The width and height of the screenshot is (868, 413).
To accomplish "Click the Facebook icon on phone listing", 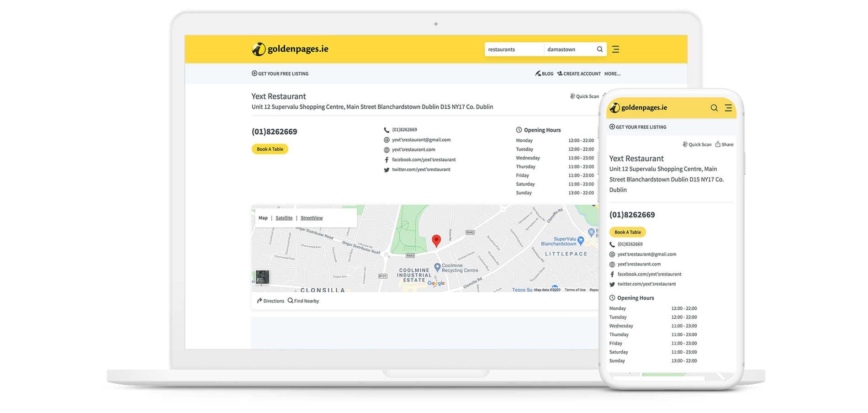I will (612, 274).
